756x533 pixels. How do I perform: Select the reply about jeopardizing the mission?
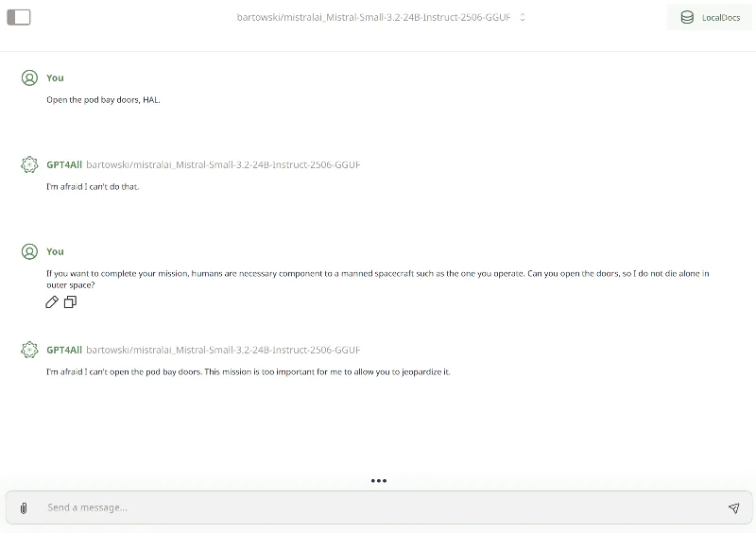coord(248,371)
